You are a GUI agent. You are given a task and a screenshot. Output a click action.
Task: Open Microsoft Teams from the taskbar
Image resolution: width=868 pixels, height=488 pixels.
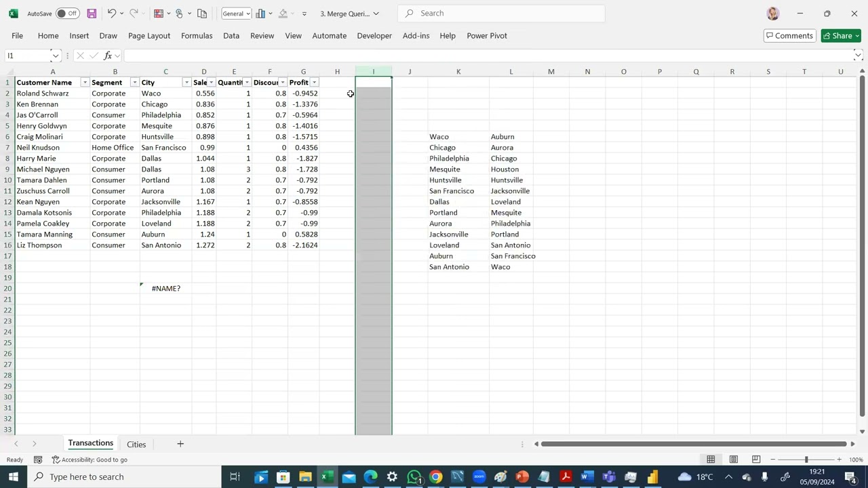pyautogui.click(x=609, y=477)
